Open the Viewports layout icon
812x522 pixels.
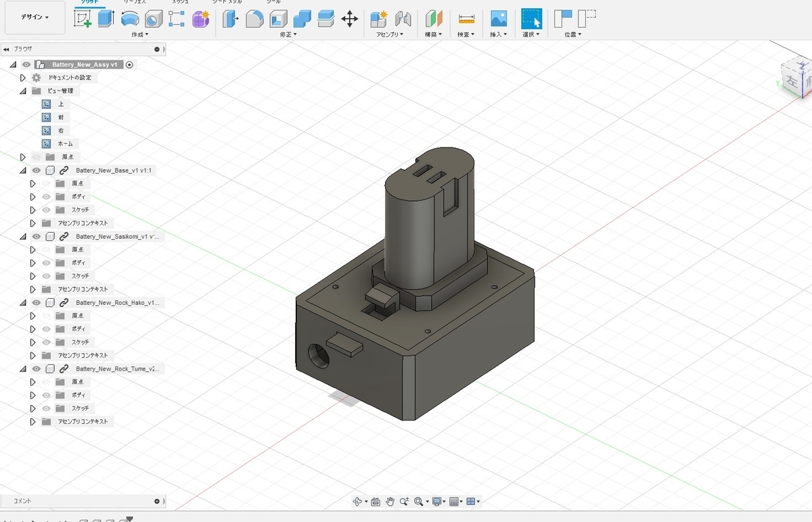point(472,501)
